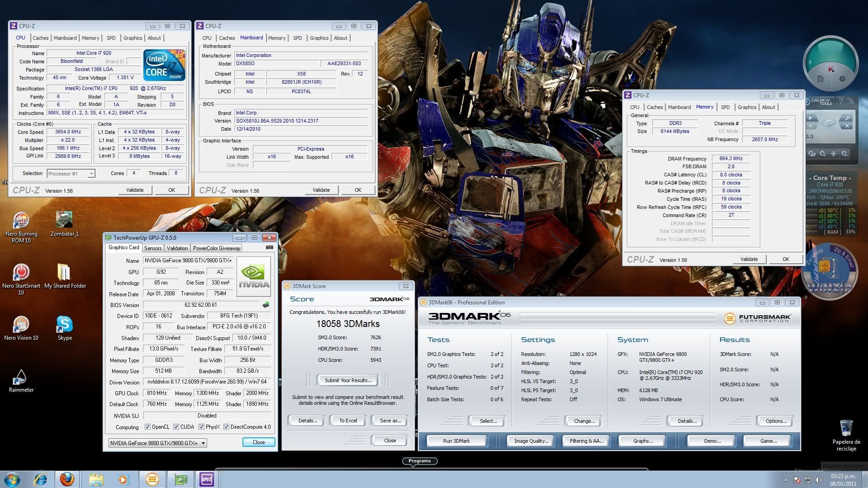This screenshot has width=868, height=488.
Task: Click Validate in Memory CPU-Z window
Action: click(x=749, y=259)
